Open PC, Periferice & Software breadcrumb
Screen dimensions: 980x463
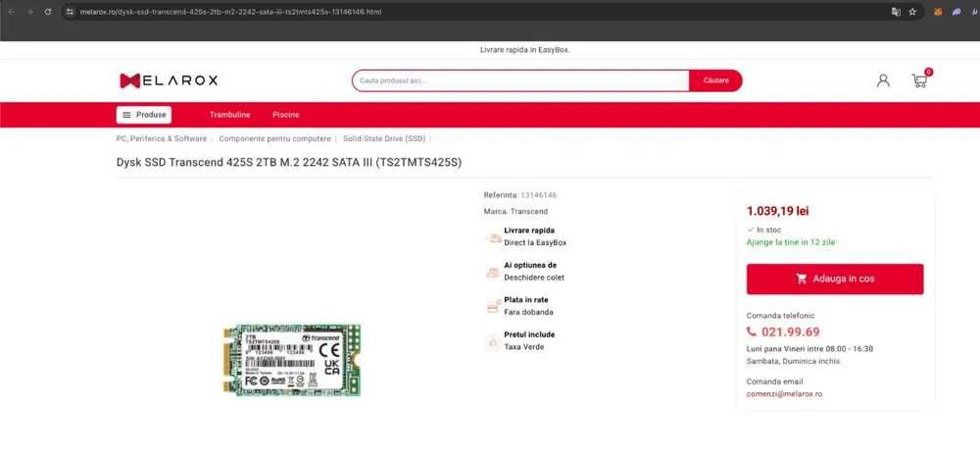coord(162,139)
